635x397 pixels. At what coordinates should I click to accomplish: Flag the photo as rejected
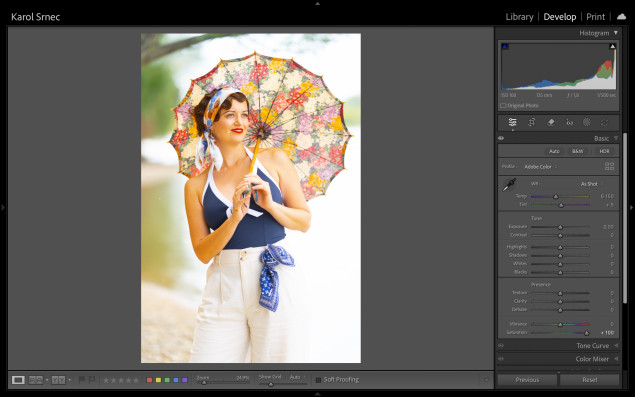(92, 380)
